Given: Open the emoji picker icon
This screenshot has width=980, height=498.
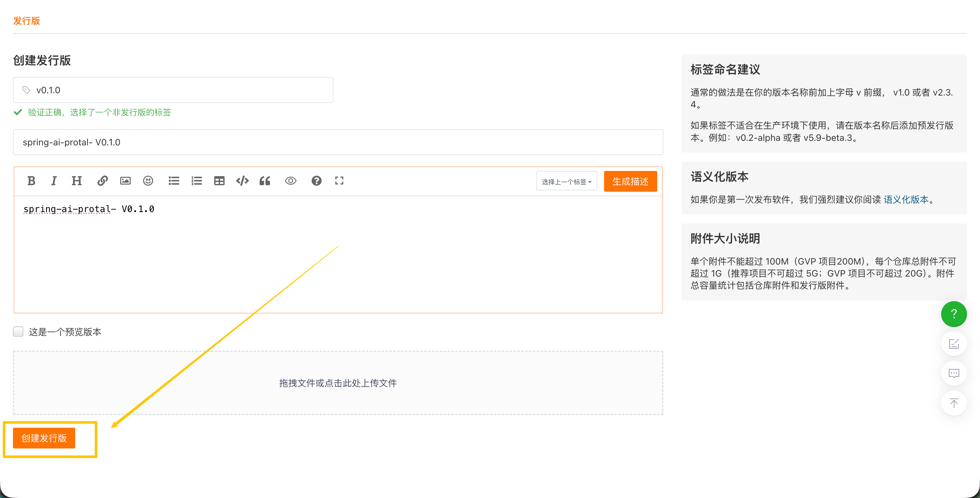Looking at the screenshot, I should click(x=148, y=181).
